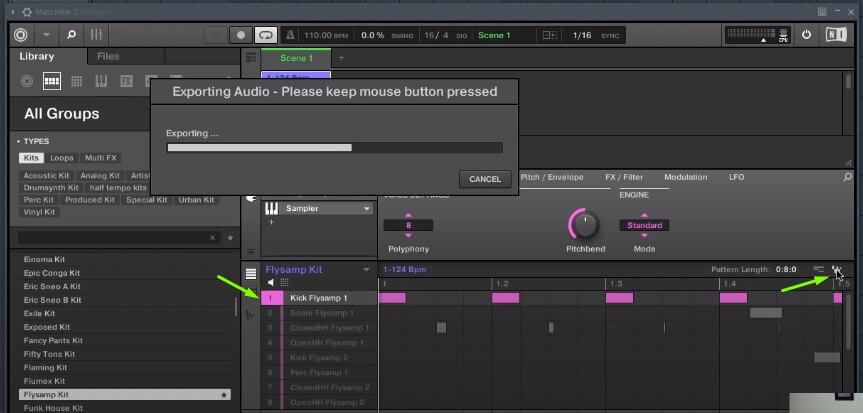Viewport: 863px width, 413px height.
Task: Open the Standard engine mode selector
Action: [x=644, y=225]
